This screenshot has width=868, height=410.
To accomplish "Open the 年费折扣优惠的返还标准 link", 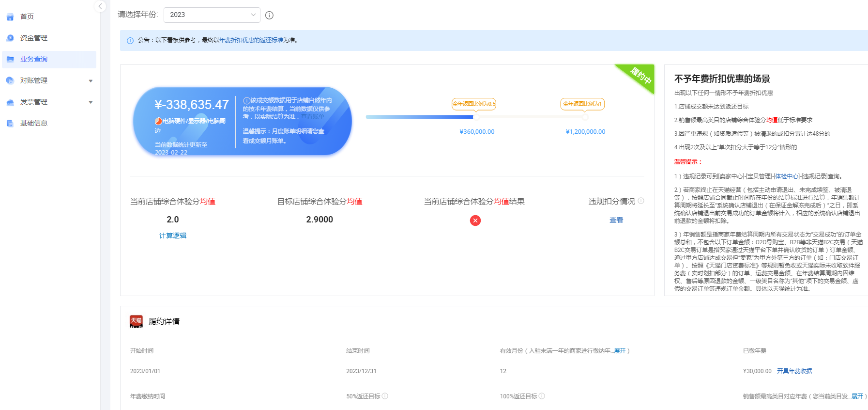I will point(251,40).
